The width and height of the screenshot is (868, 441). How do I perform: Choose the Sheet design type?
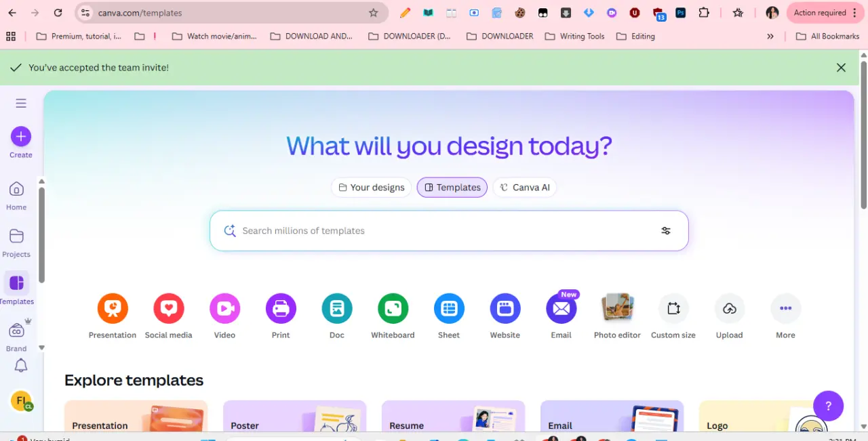pos(449,316)
